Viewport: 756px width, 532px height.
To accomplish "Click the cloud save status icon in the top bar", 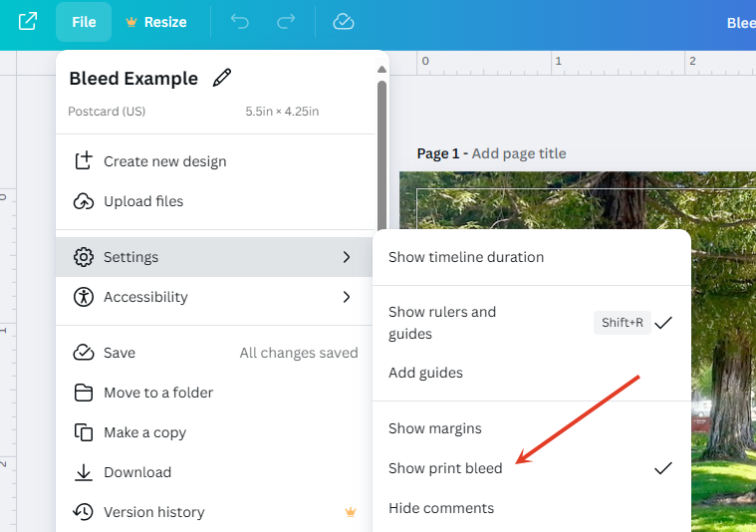I will pyautogui.click(x=344, y=22).
